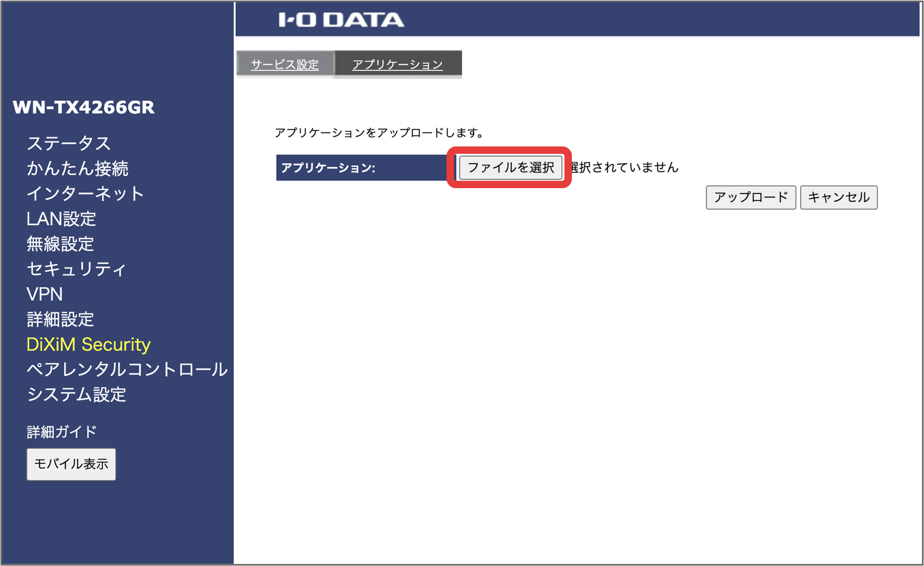Switch to the サービス設定 tab
Screen dimensions: 924x566
coord(285,64)
